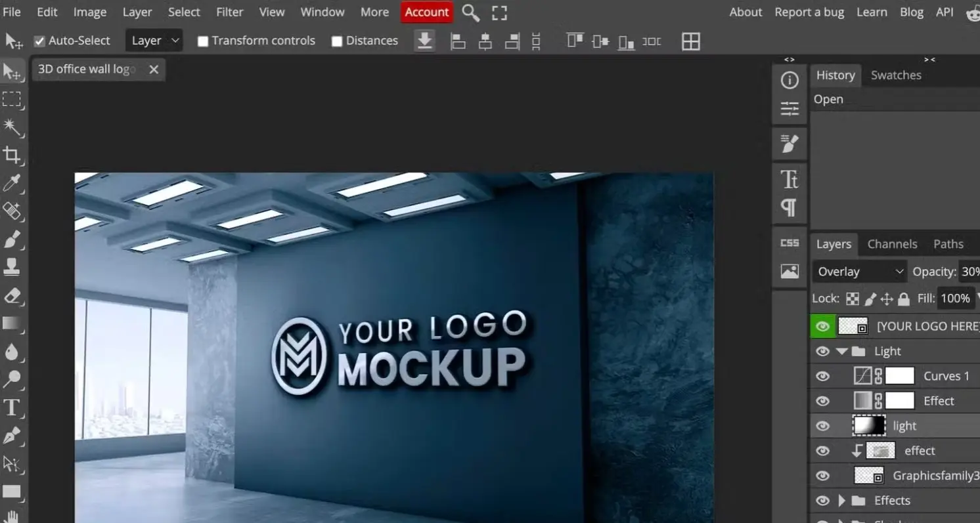Open the Properties sliders panel icon
This screenshot has height=523, width=980.
(x=790, y=109)
